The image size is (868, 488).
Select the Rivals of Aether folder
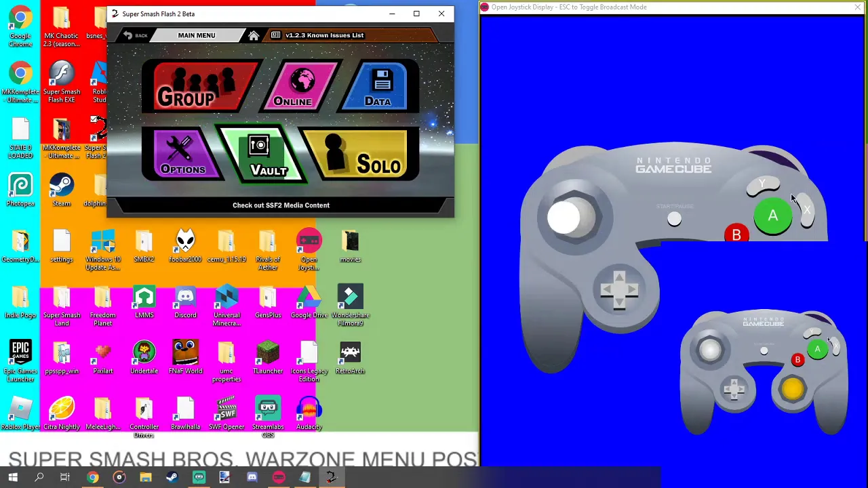tap(268, 250)
